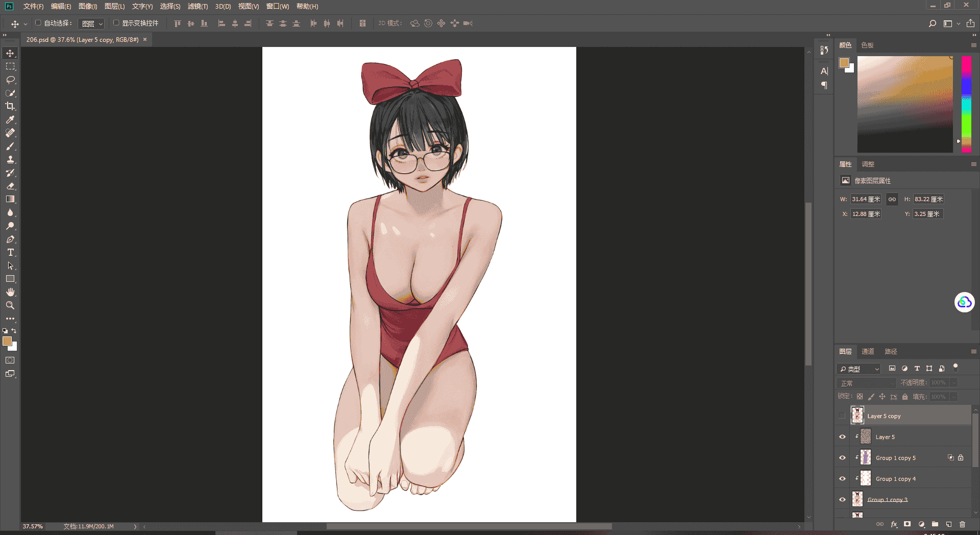
Task: Create a new group folder icon
Action: (935, 524)
